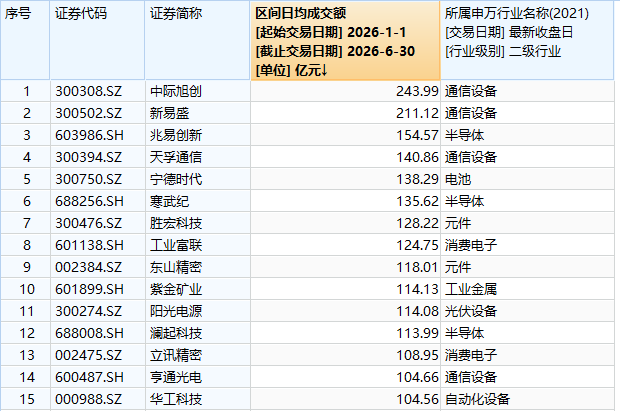Select stock name 紫金矿业
The image size is (620, 411).
[176, 289]
